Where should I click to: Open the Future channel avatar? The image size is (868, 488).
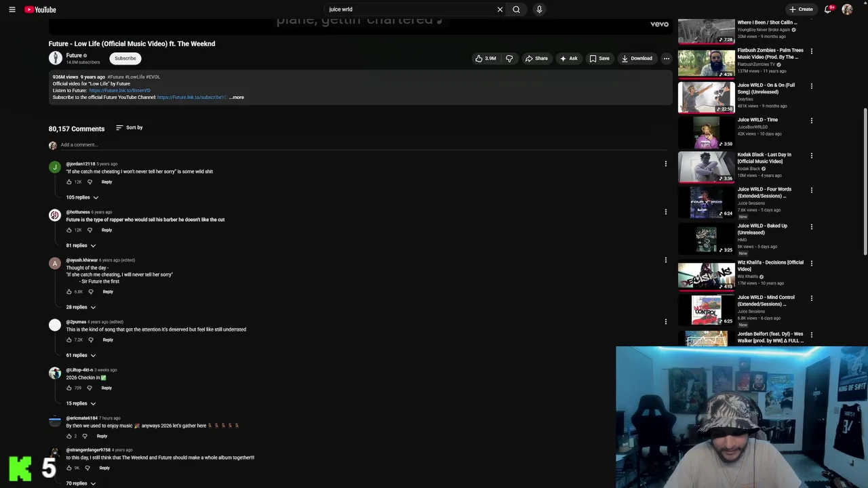point(56,58)
